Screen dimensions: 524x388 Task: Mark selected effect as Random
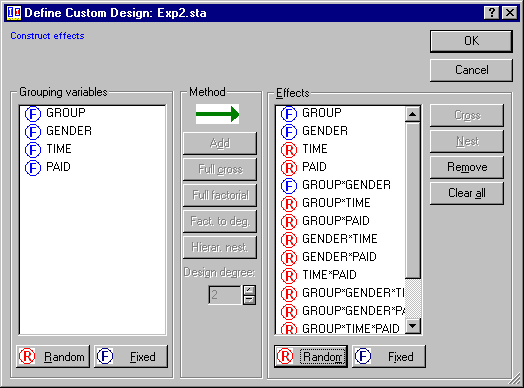pyautogui.click(x=311, y=357)
